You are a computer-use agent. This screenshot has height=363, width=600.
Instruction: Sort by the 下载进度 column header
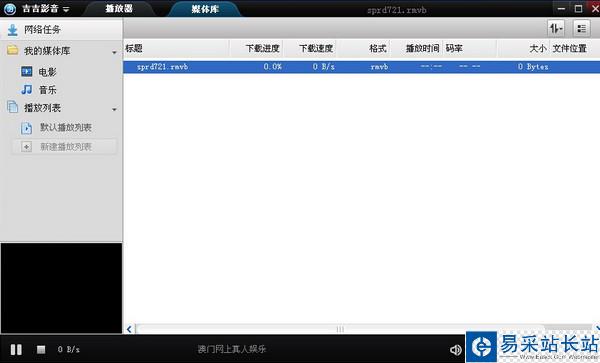tap(262, 49)
